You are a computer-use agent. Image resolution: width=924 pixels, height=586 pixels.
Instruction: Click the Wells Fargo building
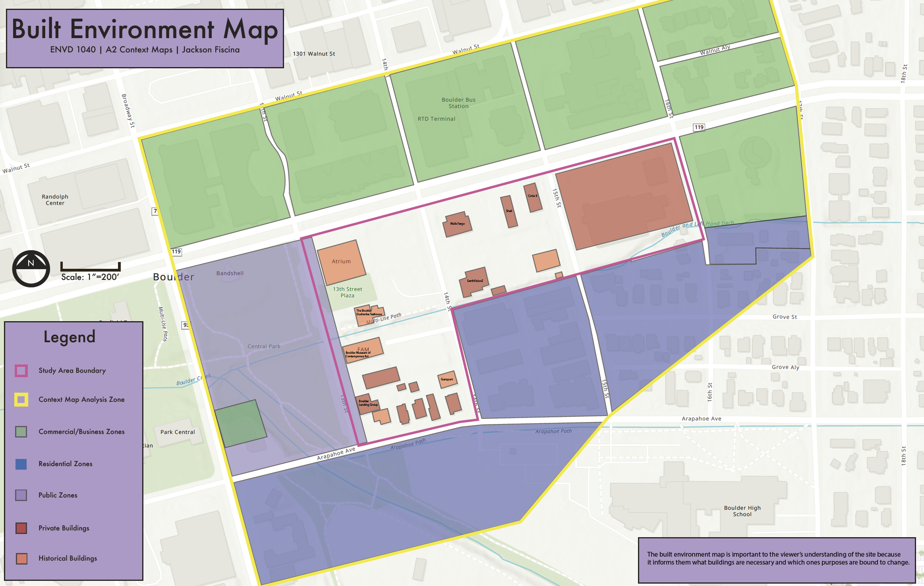[x=457, y=224]
